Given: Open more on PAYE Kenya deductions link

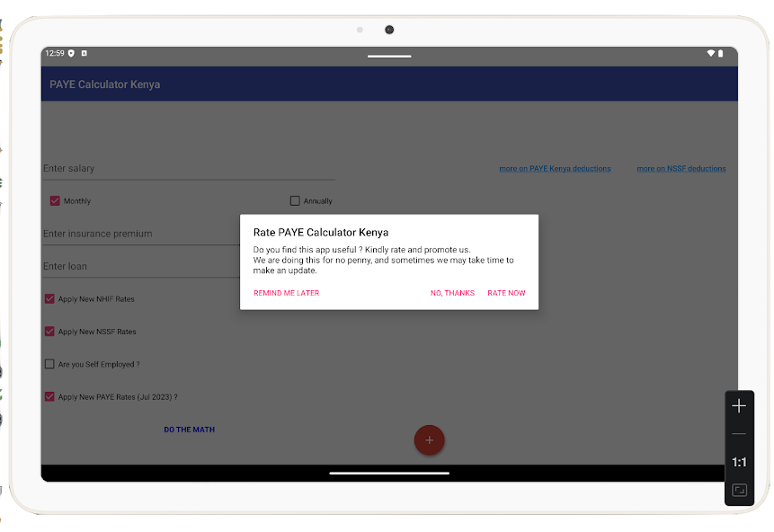Looking at the screenshot, I should point(555,168).
